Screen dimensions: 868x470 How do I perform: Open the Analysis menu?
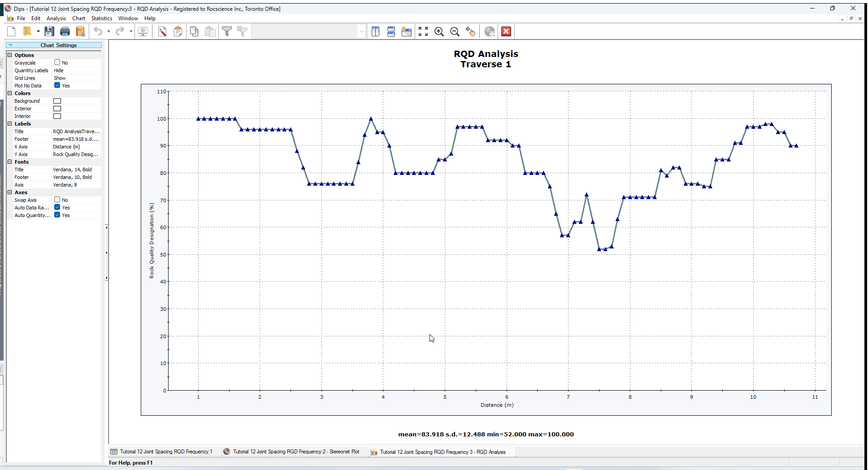(x=56, y=18)
